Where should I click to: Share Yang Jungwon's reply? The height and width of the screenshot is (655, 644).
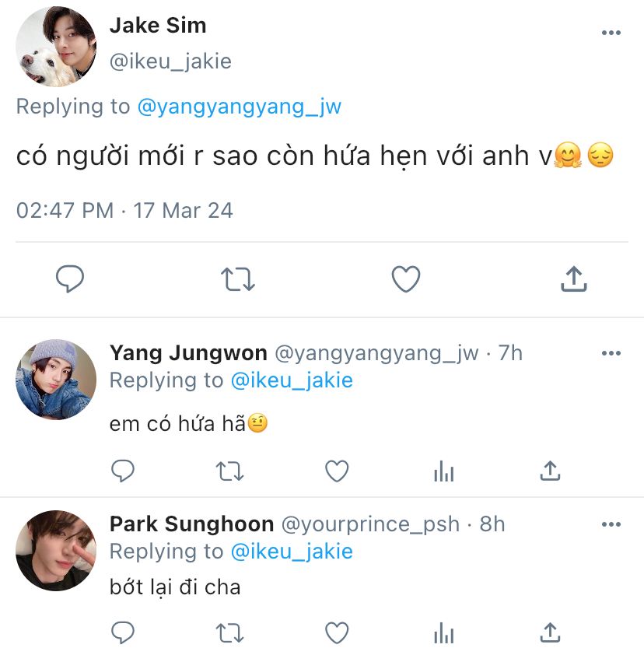coord(550,471)
